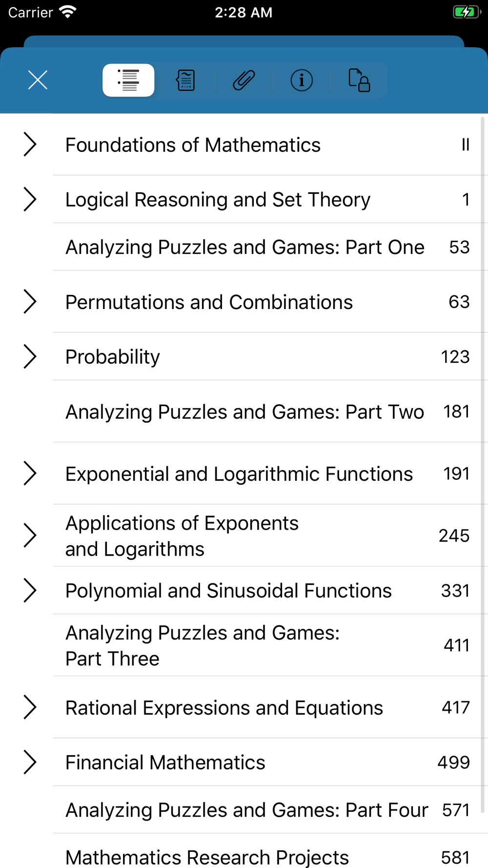Expand Rational Expressions and Equations

[30, 707]
